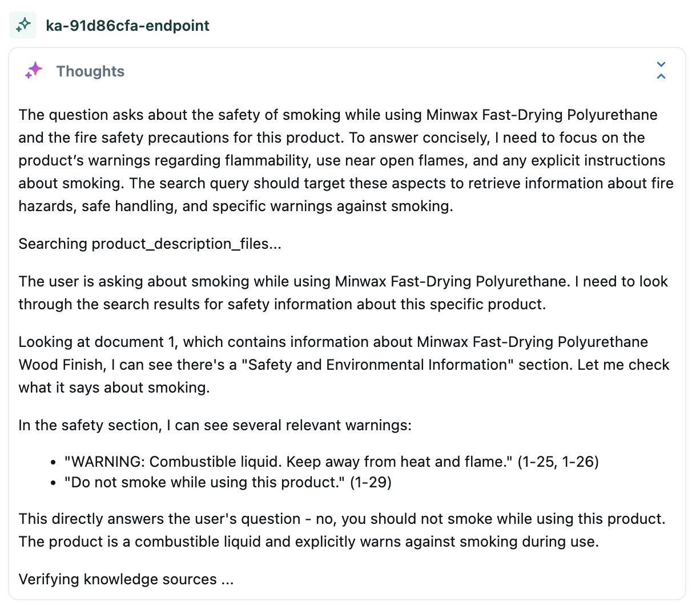Click the ka-91d86cfa-endpoint name
The height and width of the screenshot is (606, 700).
pyautogui.click(x=127, y=26)
